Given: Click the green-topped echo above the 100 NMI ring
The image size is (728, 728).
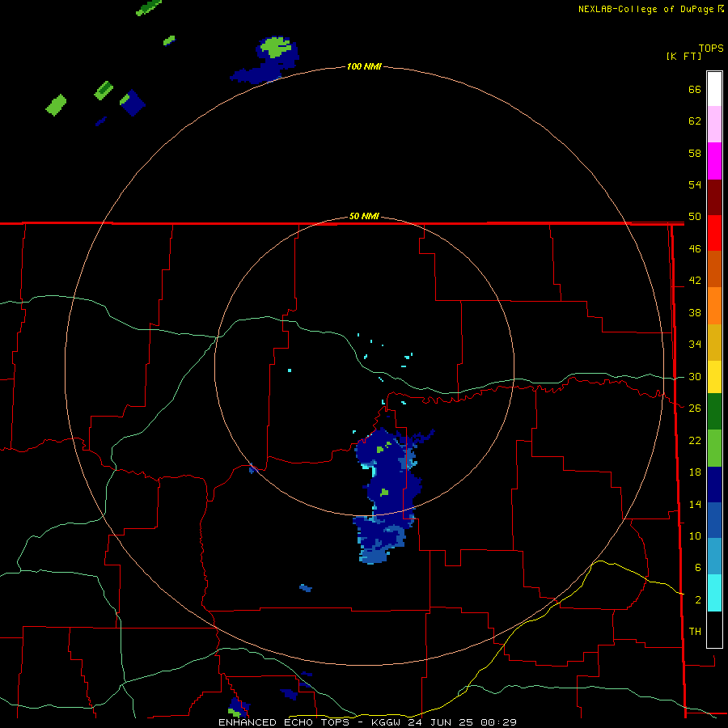Looking at the screenshot, I should pos(277,48).
